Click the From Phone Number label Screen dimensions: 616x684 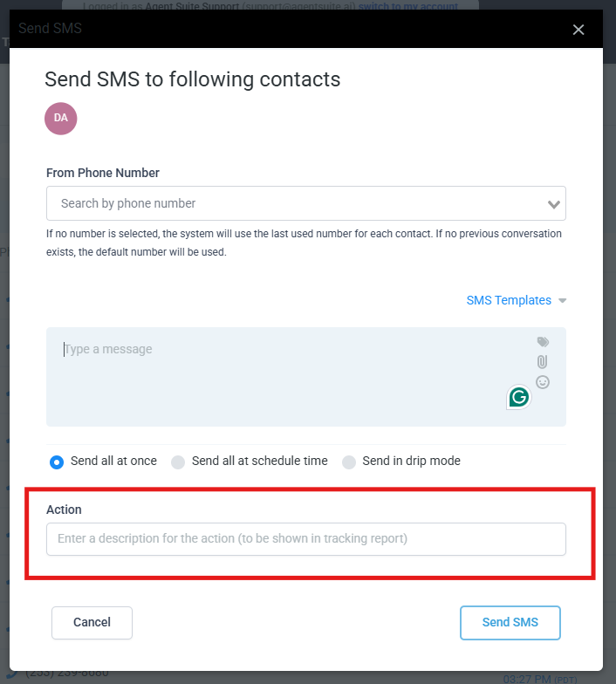[103, 173]
